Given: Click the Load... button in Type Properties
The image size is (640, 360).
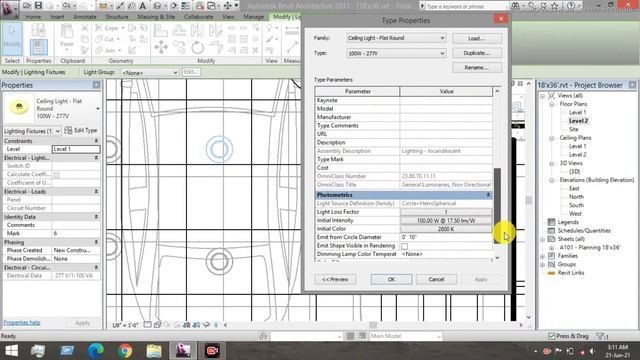Looking at the screenshot, I should [x=477, y=38].
